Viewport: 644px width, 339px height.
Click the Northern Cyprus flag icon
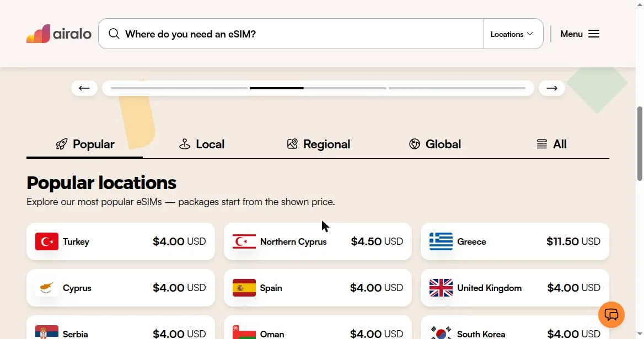(x=244, y=241)
